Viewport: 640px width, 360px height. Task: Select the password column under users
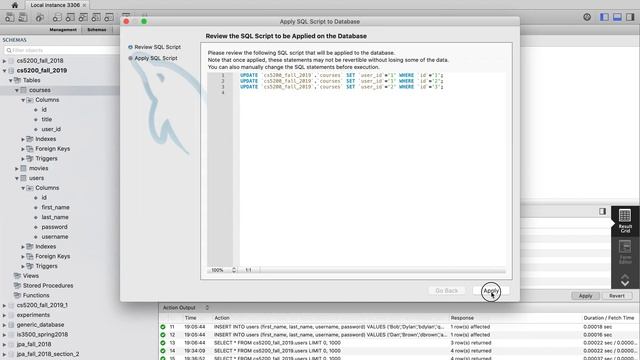[x=54, y=227]
